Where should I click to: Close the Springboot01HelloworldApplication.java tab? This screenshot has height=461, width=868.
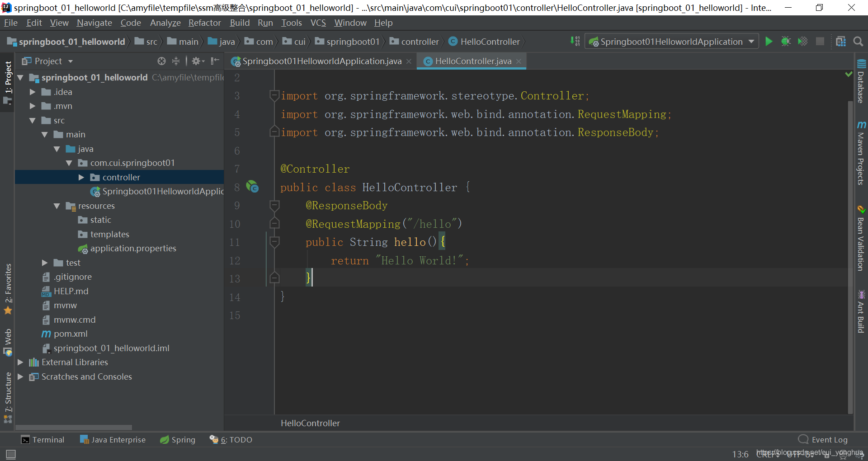click(x=409, y=61)
